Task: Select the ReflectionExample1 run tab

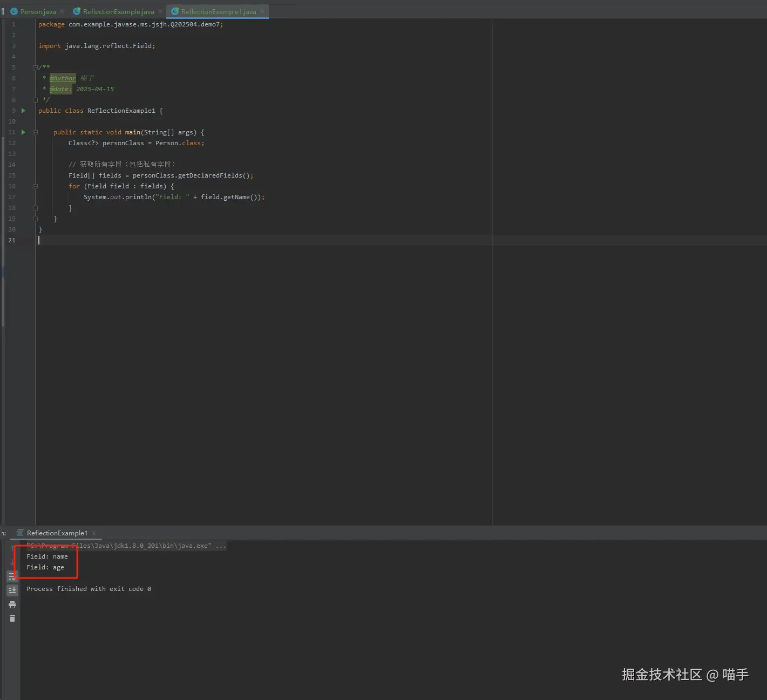Action: 57,533
